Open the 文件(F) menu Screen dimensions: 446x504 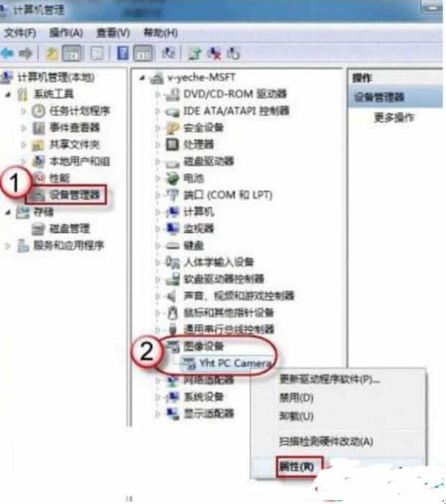(x=20, y=33)
